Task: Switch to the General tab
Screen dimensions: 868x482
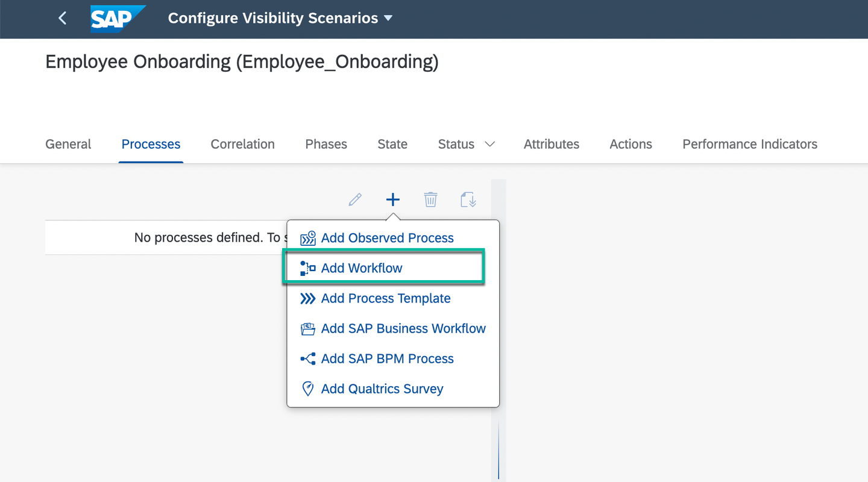Action: pyautogui.click(x=68, y=144)
